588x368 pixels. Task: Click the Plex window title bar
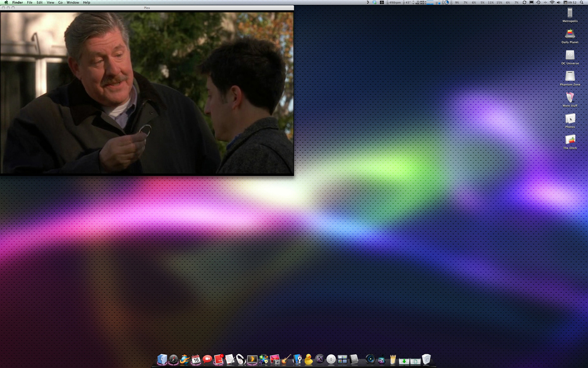click(x=147, y=8)
